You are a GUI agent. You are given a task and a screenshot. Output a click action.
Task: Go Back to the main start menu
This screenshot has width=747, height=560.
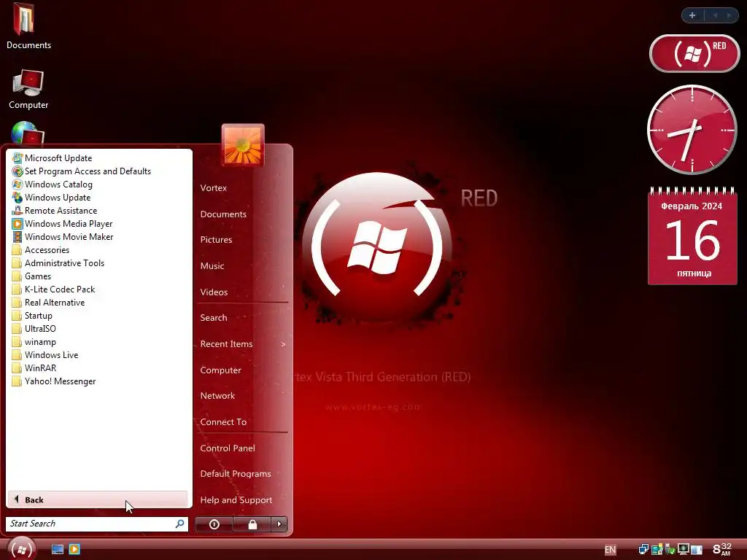pyautogui.click(x=98, y=499)
